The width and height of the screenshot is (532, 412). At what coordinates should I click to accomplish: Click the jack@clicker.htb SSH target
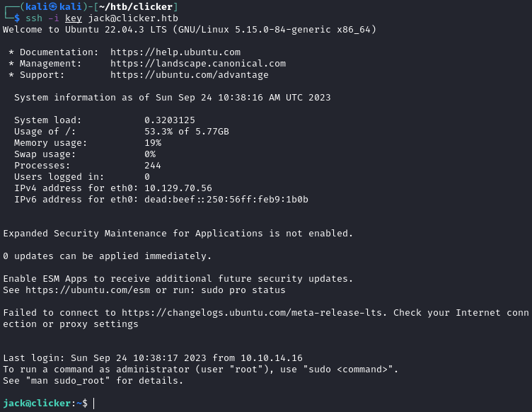133,18
